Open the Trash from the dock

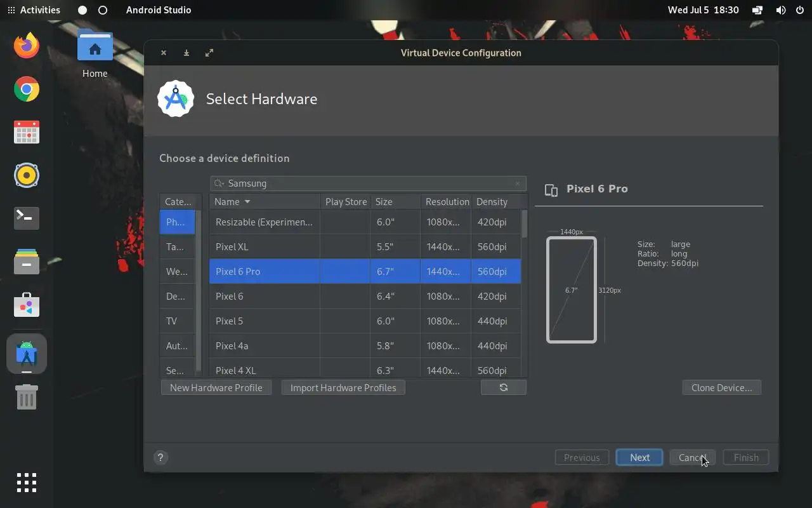tap(27, 397)
